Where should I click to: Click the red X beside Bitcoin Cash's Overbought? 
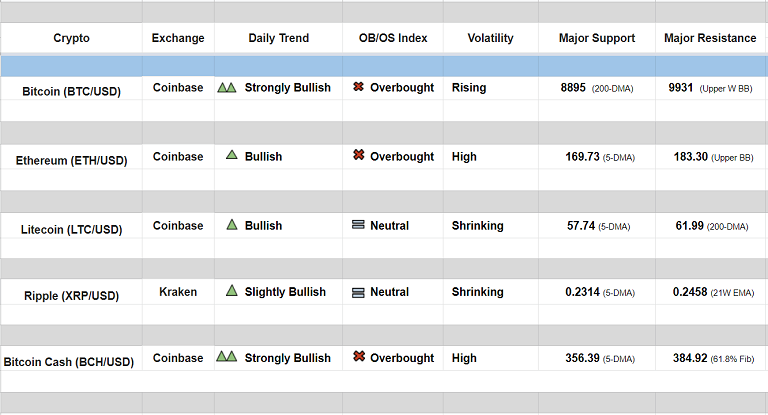358,357
